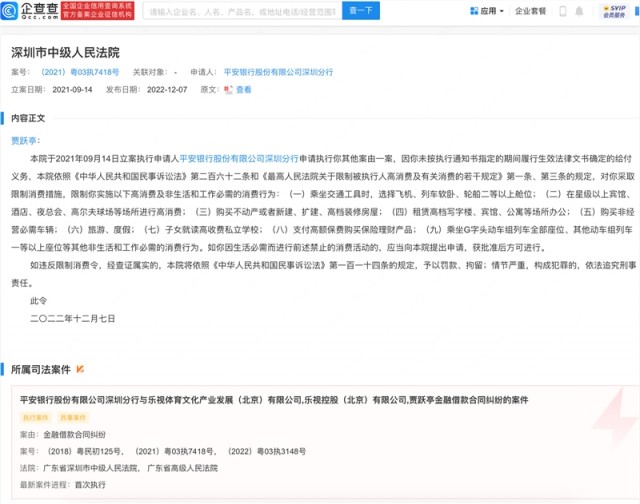Image resolution: width=640 pixels, height=504 pixels.
Task: Select case number (2018)粤民初125号
Action: coord(84,451)
